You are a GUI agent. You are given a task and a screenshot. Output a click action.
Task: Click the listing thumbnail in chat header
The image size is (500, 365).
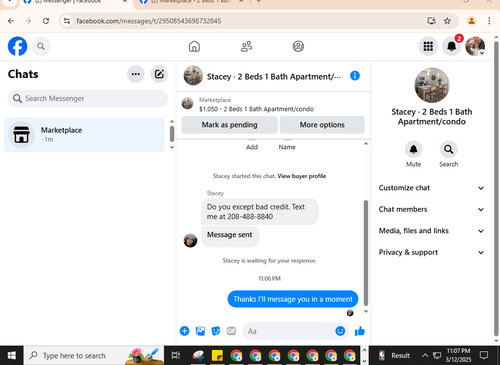193,76
